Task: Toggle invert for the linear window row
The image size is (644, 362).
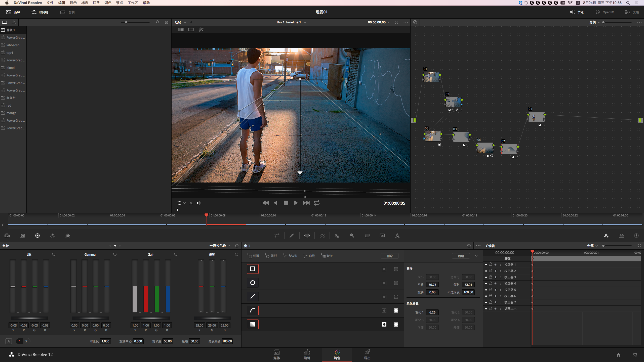Action: [x=384, y=269]
